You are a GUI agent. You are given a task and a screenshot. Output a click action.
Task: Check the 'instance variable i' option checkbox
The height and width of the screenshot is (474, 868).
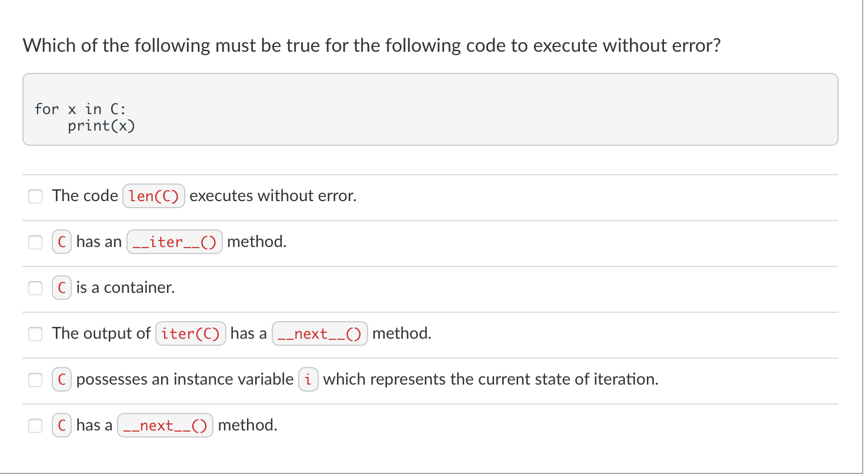point(36,379)
